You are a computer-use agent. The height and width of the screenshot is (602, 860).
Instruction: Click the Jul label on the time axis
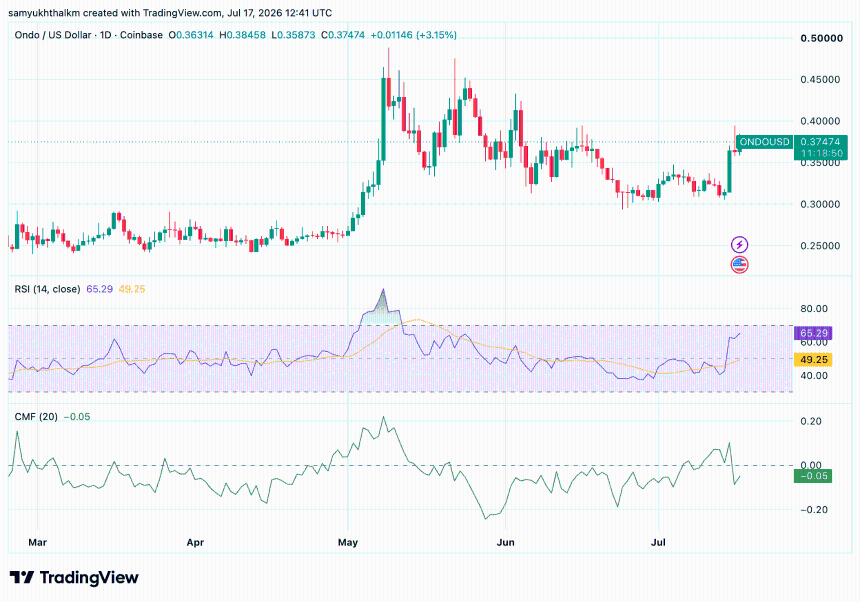[x=658, y=542]
